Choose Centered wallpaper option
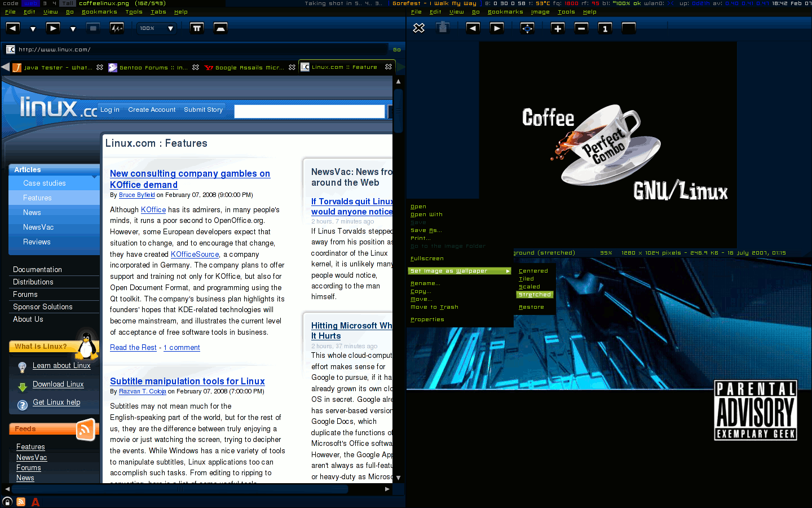 [533, 271]
